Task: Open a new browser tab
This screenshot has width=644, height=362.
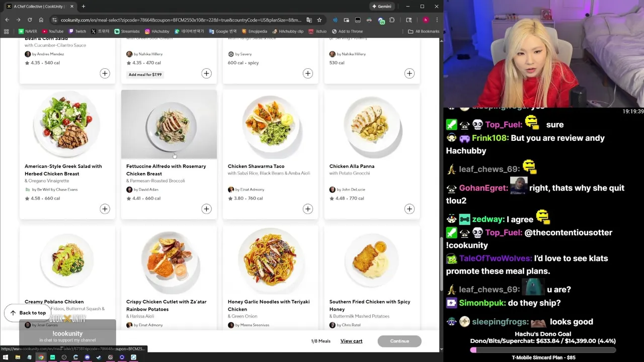Action: [84, 7]
